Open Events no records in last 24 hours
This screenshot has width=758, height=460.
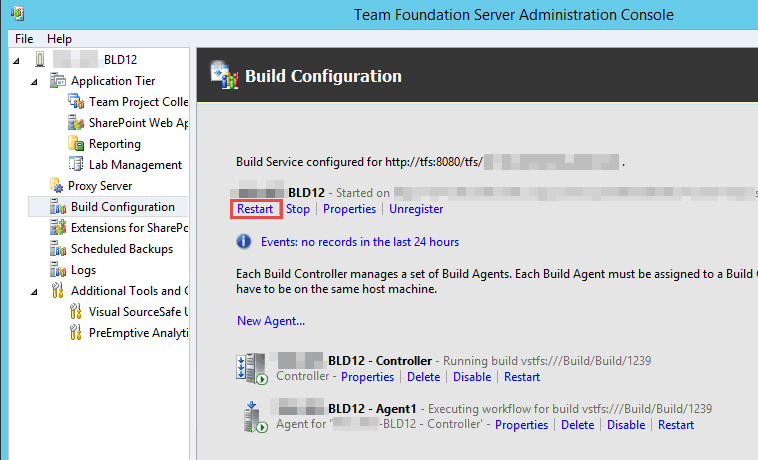pos(360,242)
